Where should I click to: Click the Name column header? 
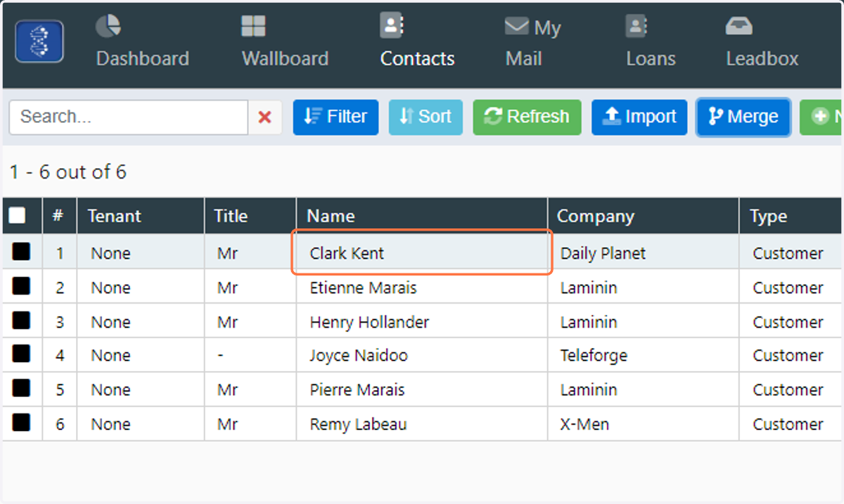pyautogui.click(x=422, y=216)
